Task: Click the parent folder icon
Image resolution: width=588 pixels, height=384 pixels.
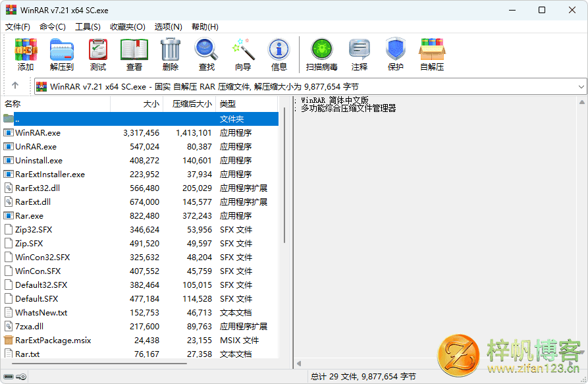Action: pos(9,119)
